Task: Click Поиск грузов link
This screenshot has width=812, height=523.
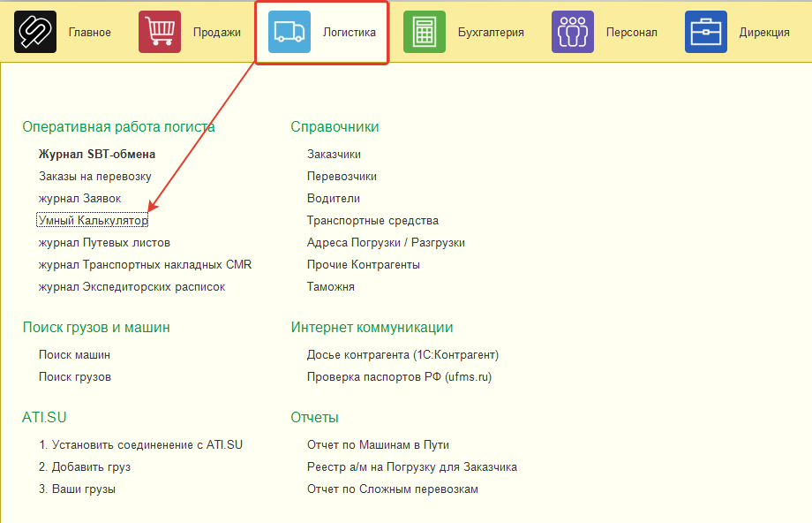Action: [74, 377]
